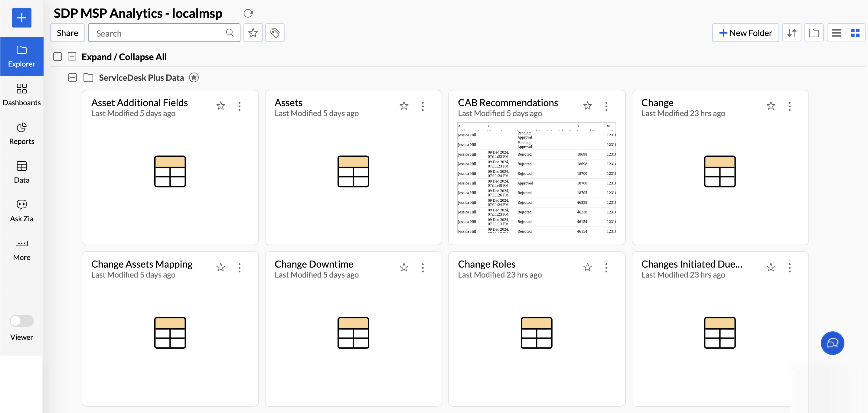
Task: Expand all folders with plus icon
Action: coord(72,57)
